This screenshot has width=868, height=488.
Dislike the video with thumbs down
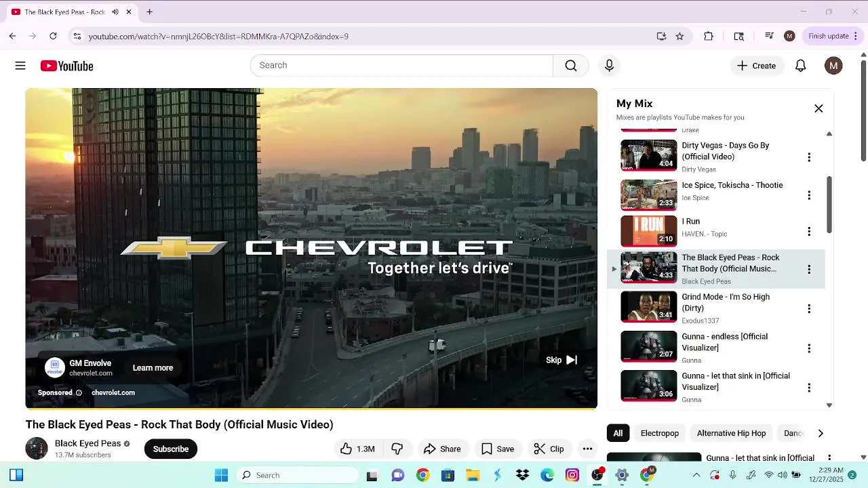pos(397,449)
